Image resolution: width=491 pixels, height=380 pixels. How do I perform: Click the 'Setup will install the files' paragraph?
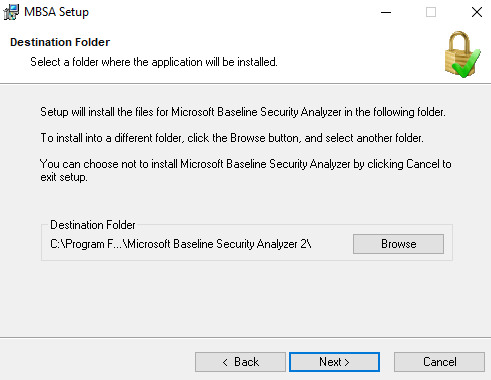(x=243, y=112)
